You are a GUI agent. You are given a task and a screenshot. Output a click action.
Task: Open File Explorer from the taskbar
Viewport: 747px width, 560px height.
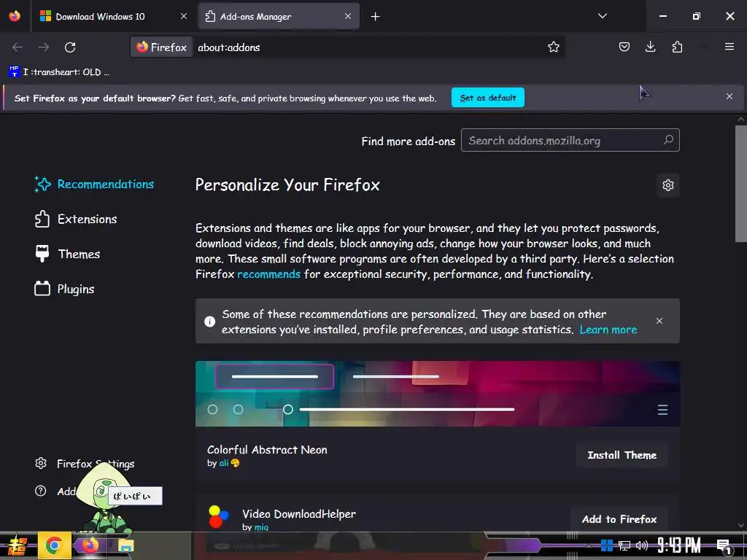[x=125, y=545]
